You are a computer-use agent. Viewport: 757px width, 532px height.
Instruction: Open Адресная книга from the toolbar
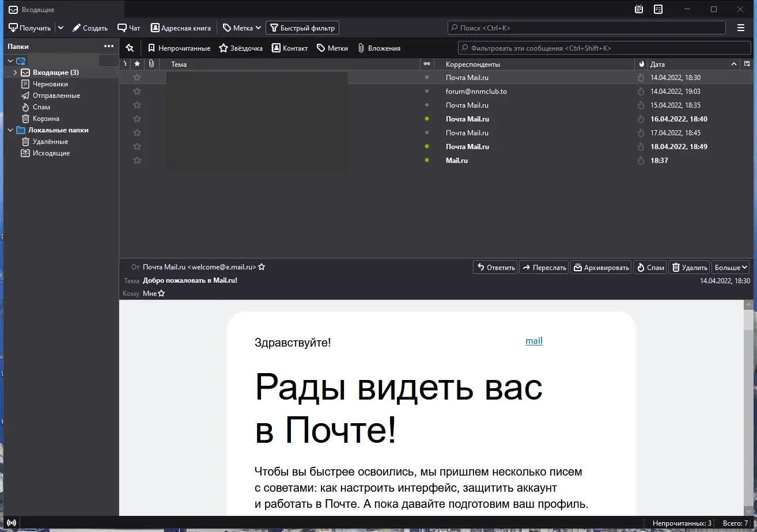180,28
